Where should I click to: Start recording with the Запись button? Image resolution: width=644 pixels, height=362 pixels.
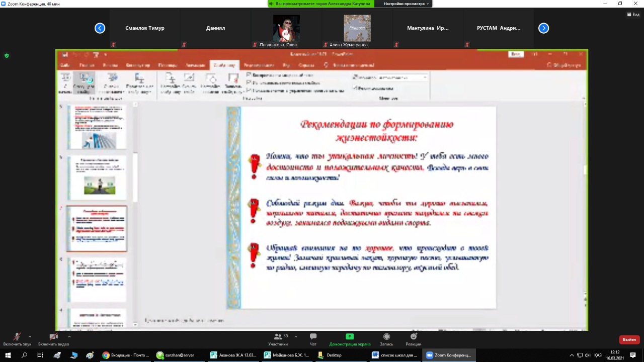tap(386, 339)
